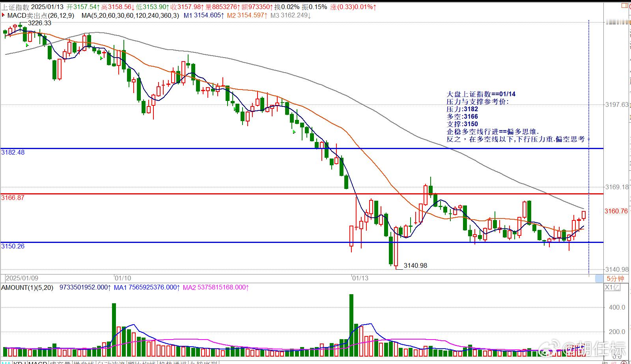Select the KDJ tab in bottom indicator bar
Image resolution: width=631 pixels, height=364 pixels.
click(x=19, y=362)
